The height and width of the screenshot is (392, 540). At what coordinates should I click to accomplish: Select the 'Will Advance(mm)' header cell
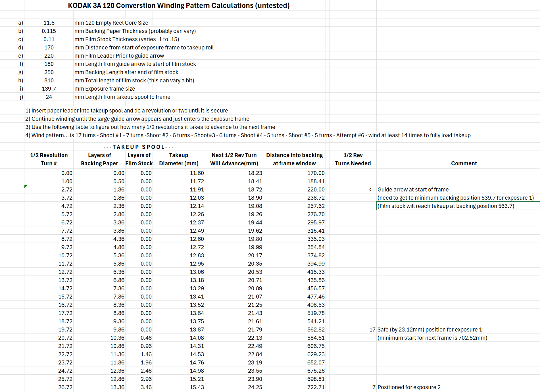pos(234,163)
